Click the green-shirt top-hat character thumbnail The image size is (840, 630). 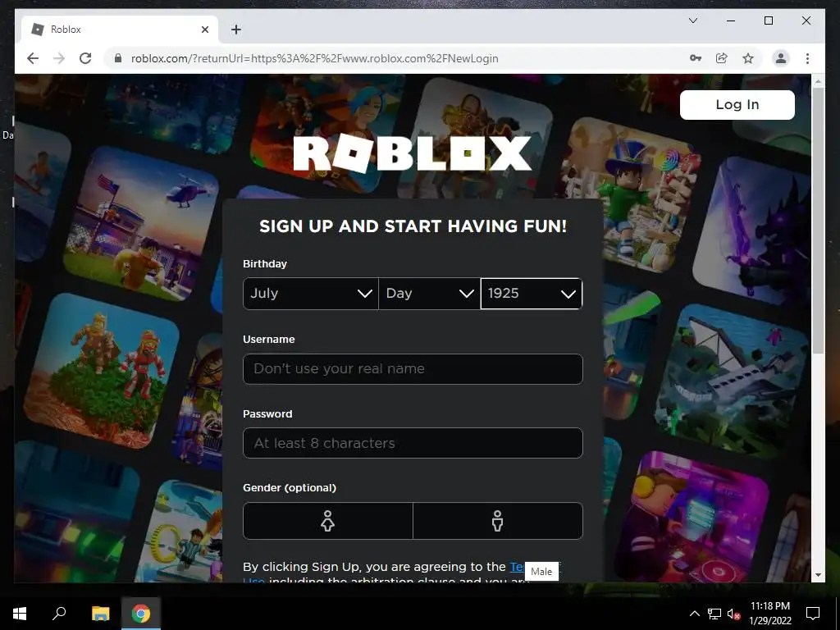[x=628, y=195]
